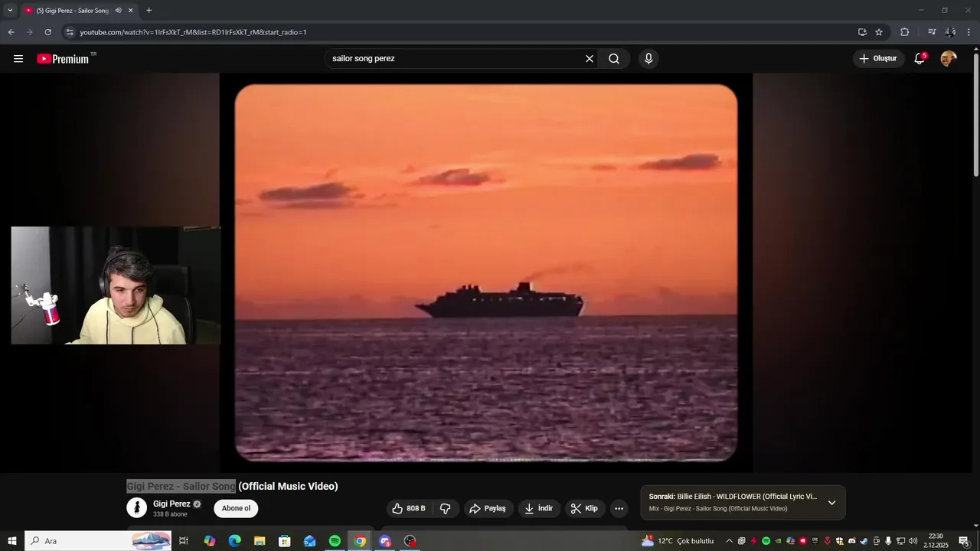Viewport: 980px width, 551px height.
Task: Create a clip with Klip button
Action: pyautogui.click(x=584, y=508)
